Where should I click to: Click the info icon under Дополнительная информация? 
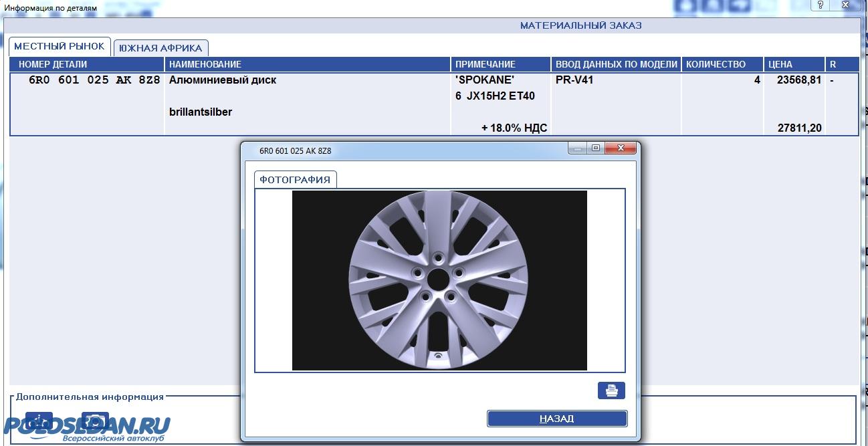click(x=39, y=421)
